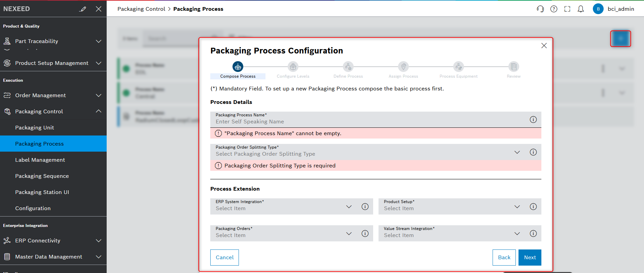The image size is (644, 273).
Task: Open the notifications bell
Action: pyautogui.click(x=580, y=9)
